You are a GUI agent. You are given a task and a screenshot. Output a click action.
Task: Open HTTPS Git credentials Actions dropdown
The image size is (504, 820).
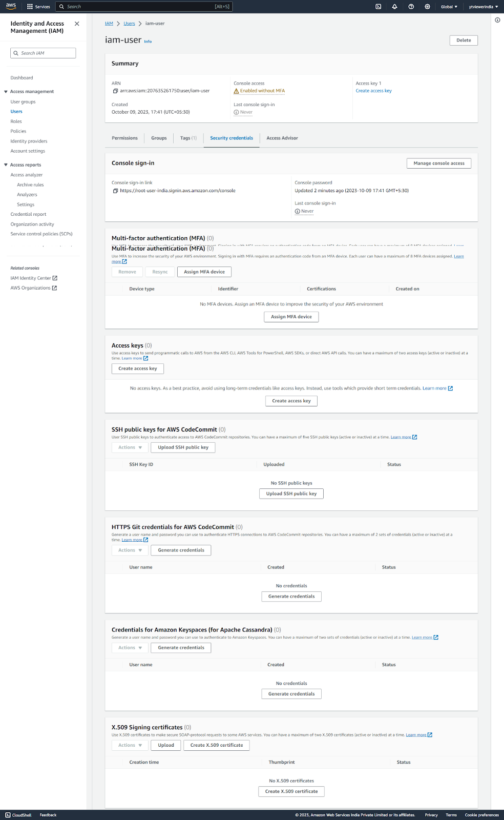[x=130, y=550]
